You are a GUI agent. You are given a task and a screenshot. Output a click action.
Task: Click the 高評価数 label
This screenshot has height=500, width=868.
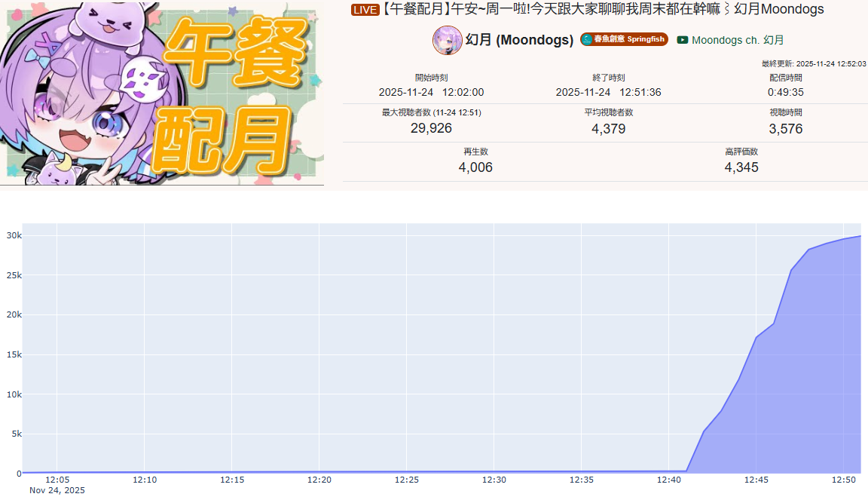[741, 152]
